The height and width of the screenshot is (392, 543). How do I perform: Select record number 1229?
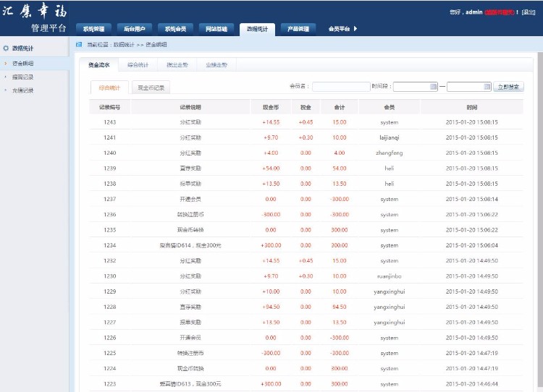[x=110, y=291]
